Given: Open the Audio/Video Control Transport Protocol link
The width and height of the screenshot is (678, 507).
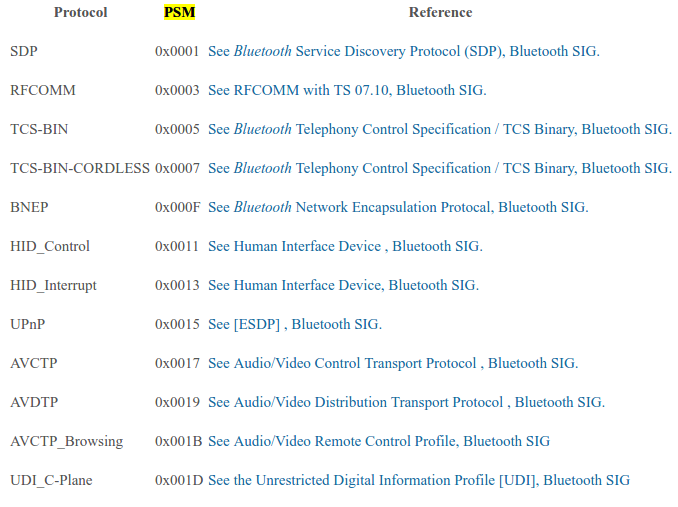Looking at the screenshot, I should [x=393, y=364].
